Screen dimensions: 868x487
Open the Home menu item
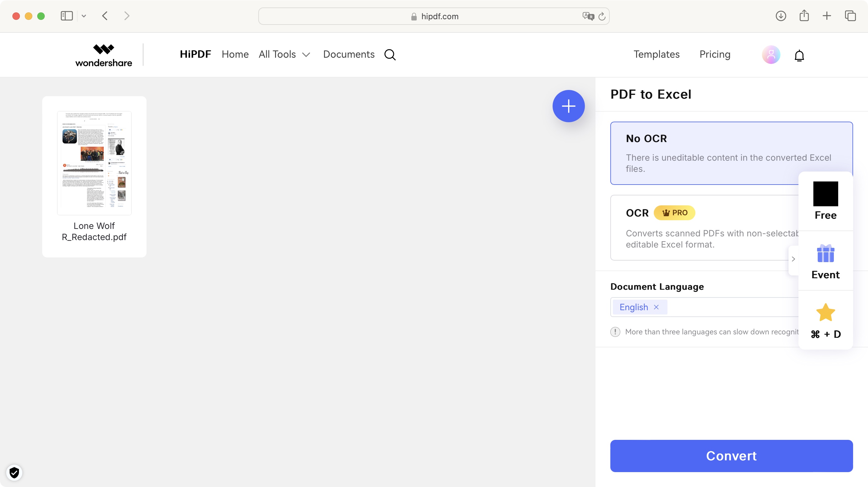click(x=235, y=55)
